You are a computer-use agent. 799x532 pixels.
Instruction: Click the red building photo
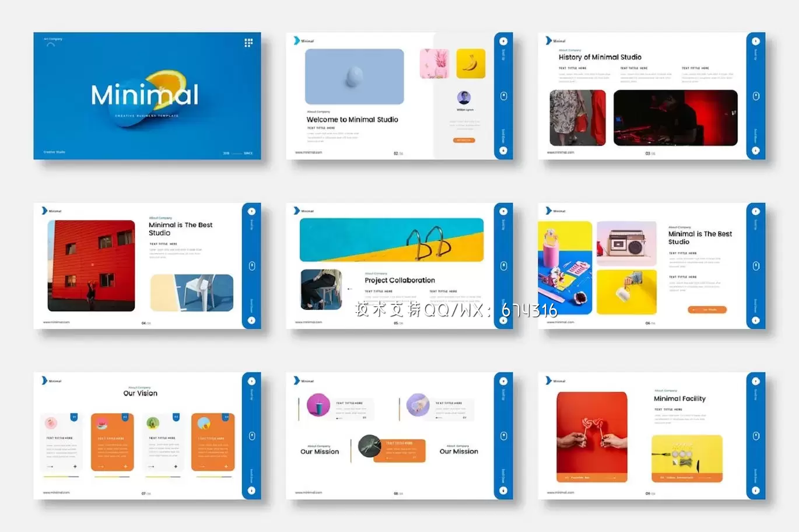pyautogui.click(x=91, y=265)
